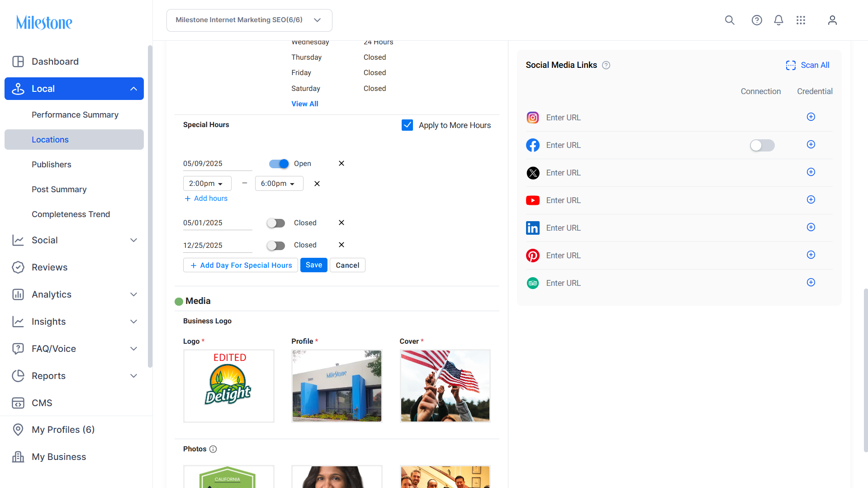
Task: Add credential for Tripadvisor row
Action: point(811,282)
